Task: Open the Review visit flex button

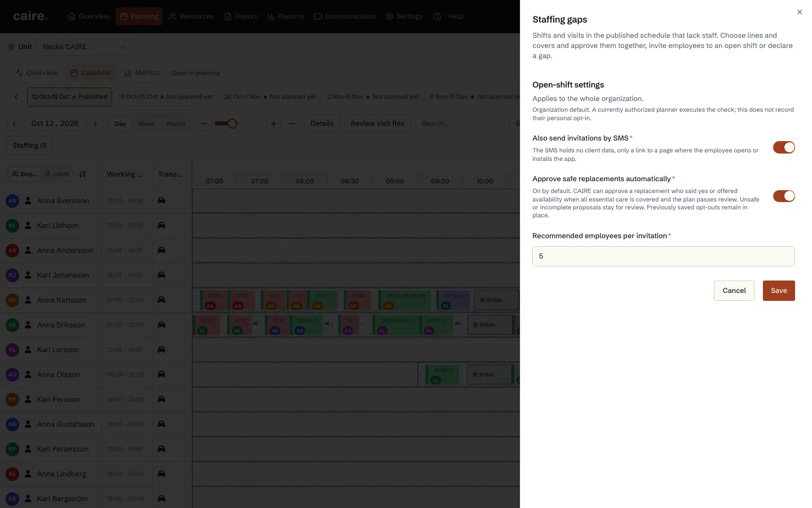Action: [x=378, y=124]
